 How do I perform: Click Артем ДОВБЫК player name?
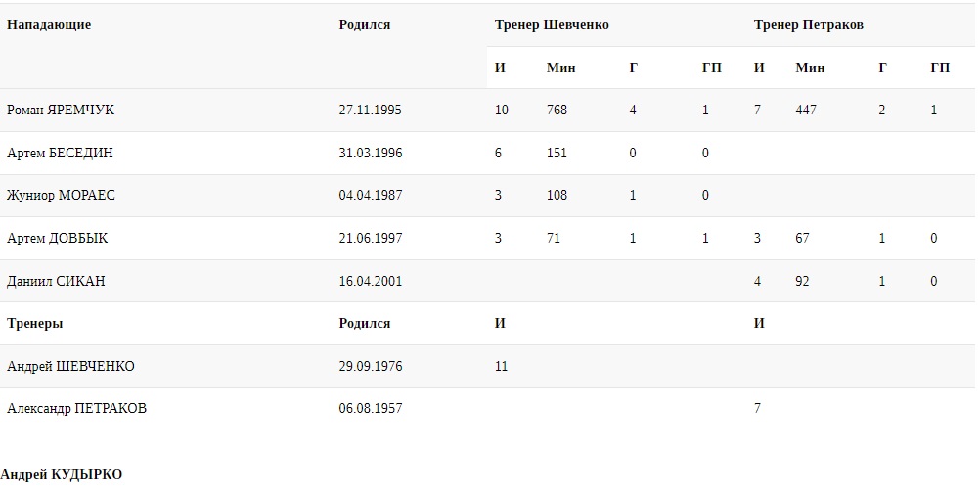coord(58,239)
